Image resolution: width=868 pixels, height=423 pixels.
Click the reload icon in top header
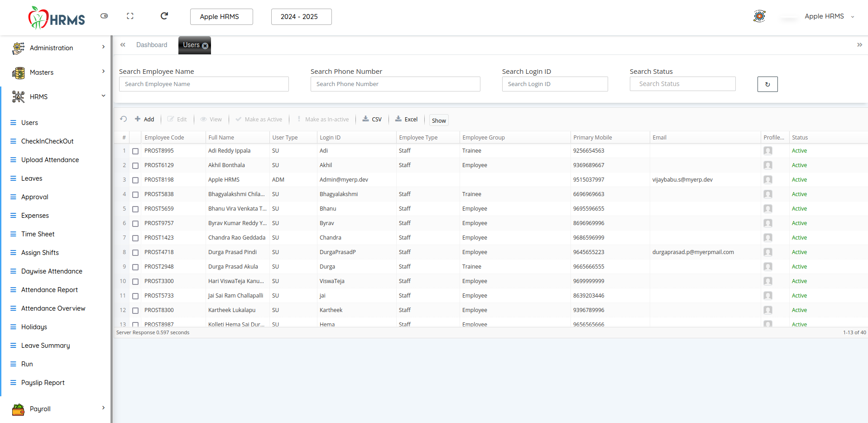coord(164,16)
